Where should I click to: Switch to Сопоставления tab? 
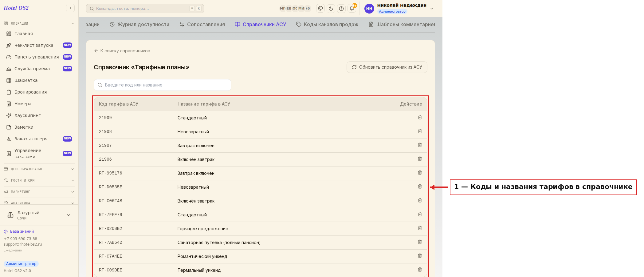[x=202, y=24]
